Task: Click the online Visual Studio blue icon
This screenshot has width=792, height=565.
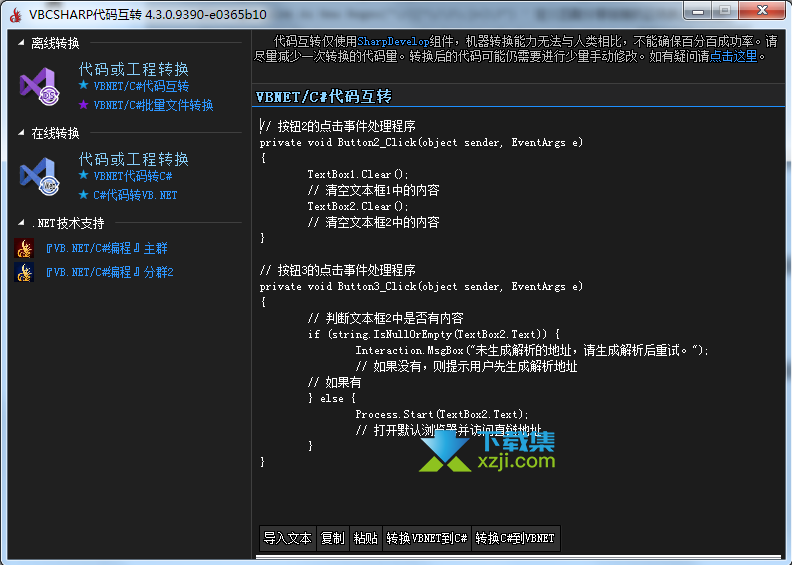Action: [39, 176]
